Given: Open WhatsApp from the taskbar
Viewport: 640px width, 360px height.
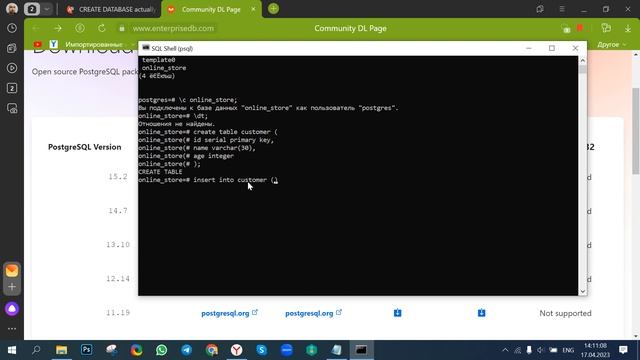Looking at the screenshot, I should (x=162, y=350).
